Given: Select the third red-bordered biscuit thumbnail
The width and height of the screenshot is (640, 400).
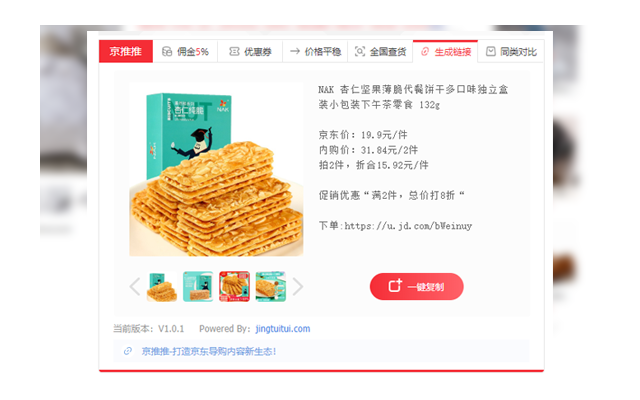Looking at the screenshot, I should pos(234,287).
